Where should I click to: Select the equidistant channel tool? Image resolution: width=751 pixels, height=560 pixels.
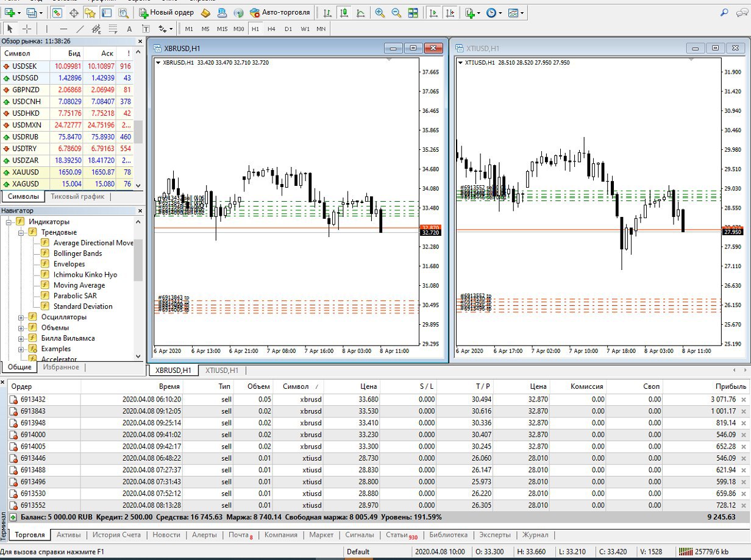pyautogui.click(x=96, y=29)
